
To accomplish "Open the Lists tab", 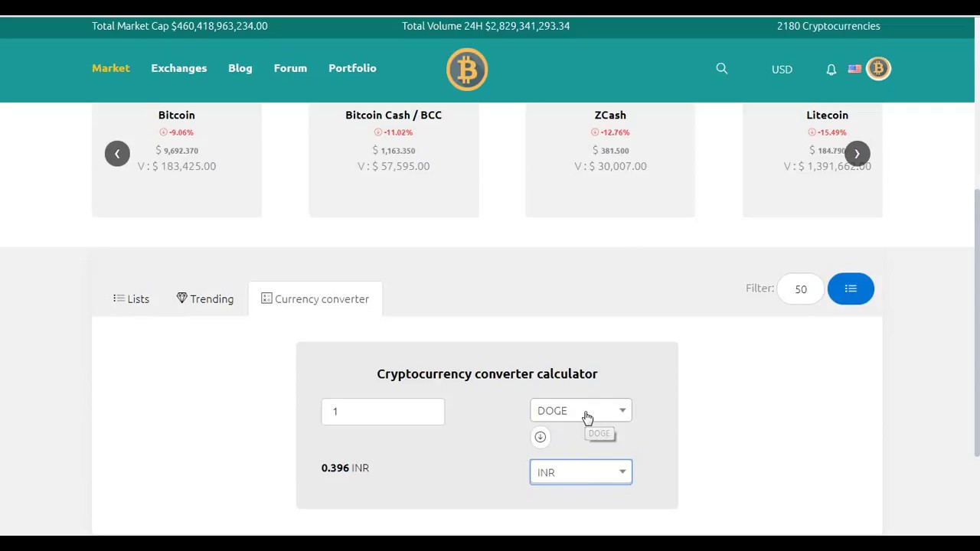I will coord(131,299).
